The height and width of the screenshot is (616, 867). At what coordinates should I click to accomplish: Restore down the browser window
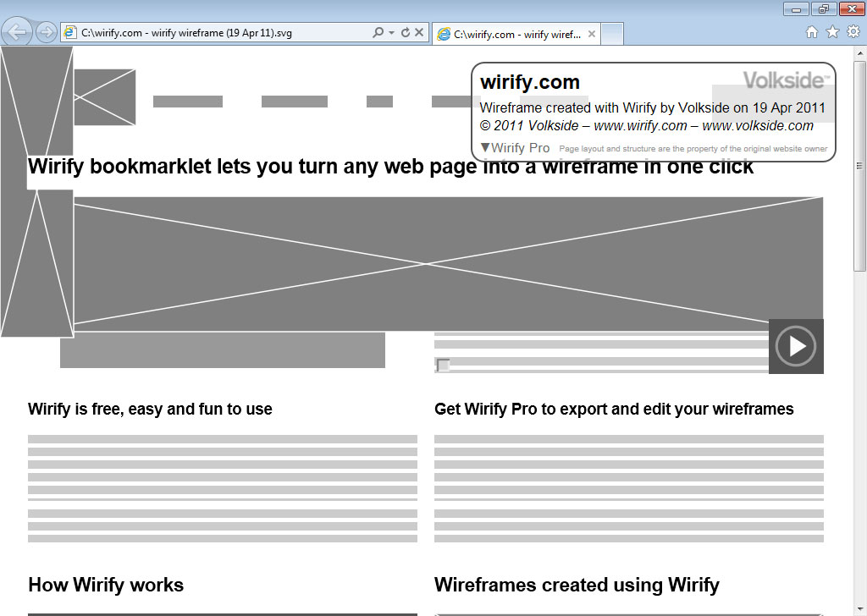pos(824,8)
